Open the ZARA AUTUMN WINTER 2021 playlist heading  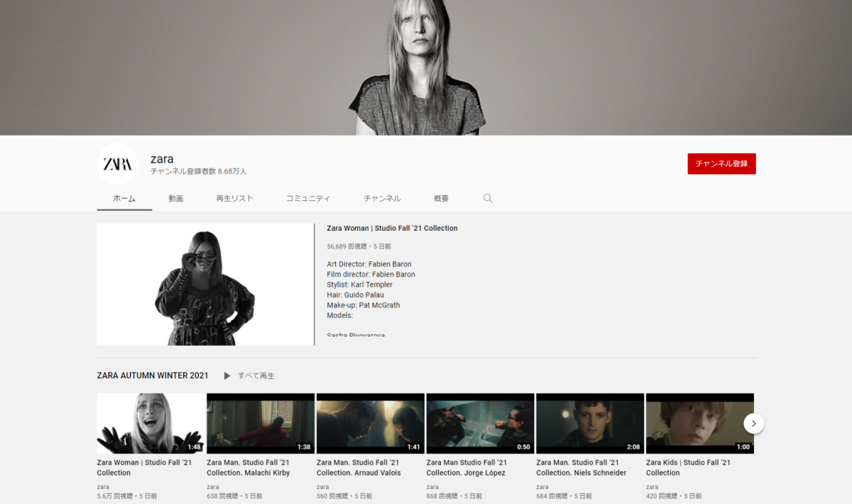(x=153, y=376)
